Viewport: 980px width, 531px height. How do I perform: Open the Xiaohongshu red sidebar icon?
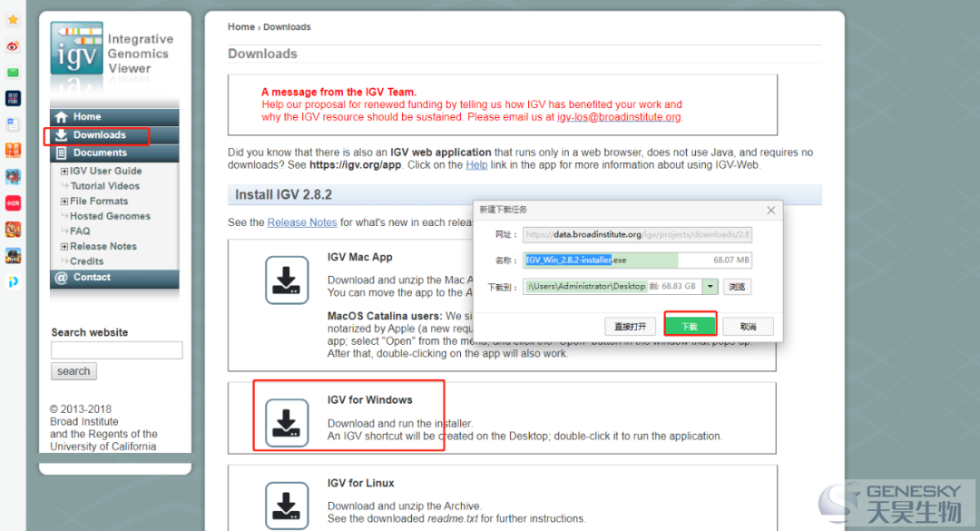(x=13, y=203)
